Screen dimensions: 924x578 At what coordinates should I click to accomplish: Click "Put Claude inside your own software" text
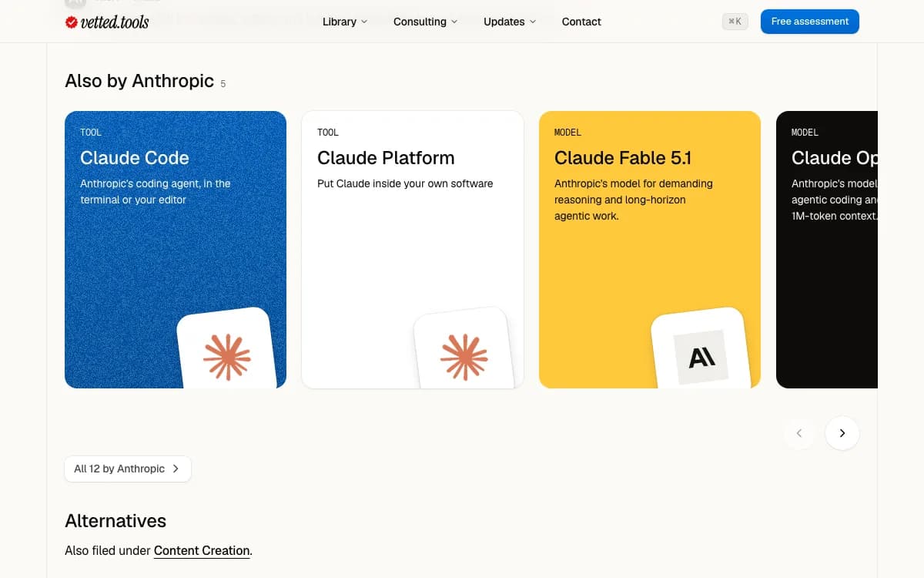(x=405, y=183)
